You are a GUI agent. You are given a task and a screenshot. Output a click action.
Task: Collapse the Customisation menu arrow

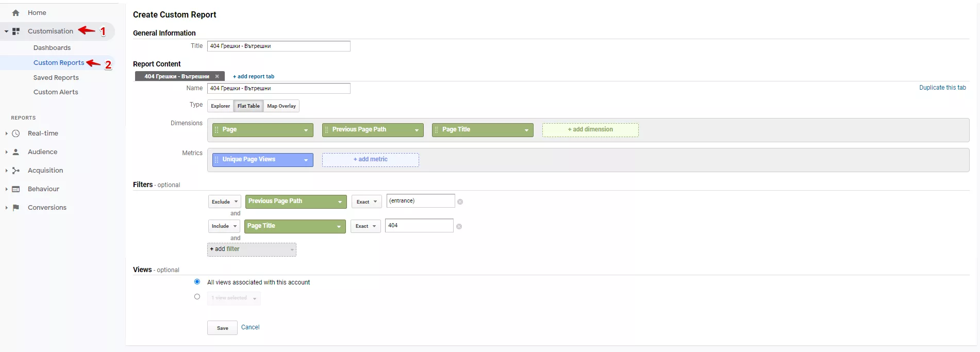click(6, 31)
